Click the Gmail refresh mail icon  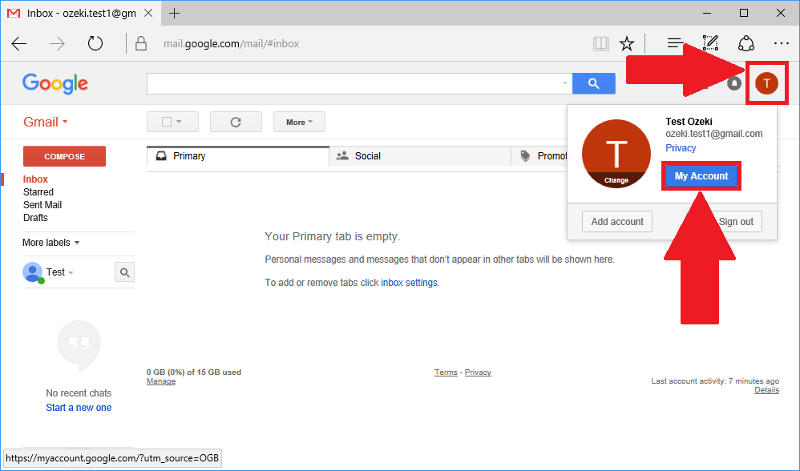click(236, 122)
